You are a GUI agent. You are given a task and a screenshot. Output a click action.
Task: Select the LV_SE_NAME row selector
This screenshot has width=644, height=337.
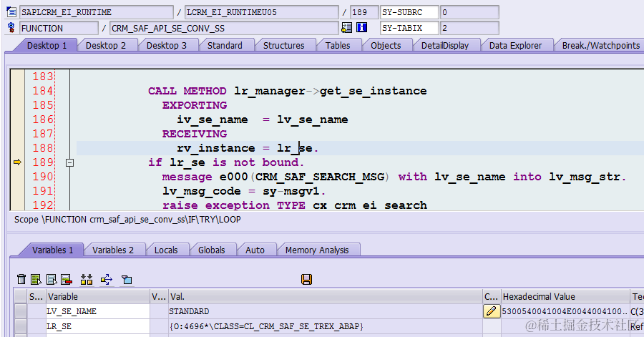pos(21,311)
